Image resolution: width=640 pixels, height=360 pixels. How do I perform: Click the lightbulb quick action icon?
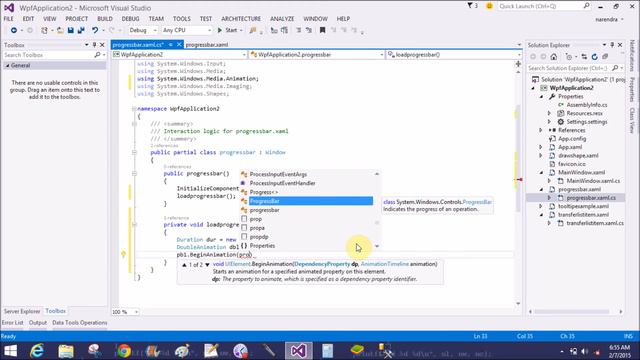pos(123,254)
